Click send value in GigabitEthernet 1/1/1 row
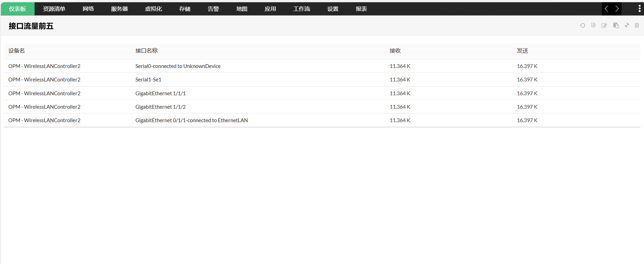 pos(527,94)
